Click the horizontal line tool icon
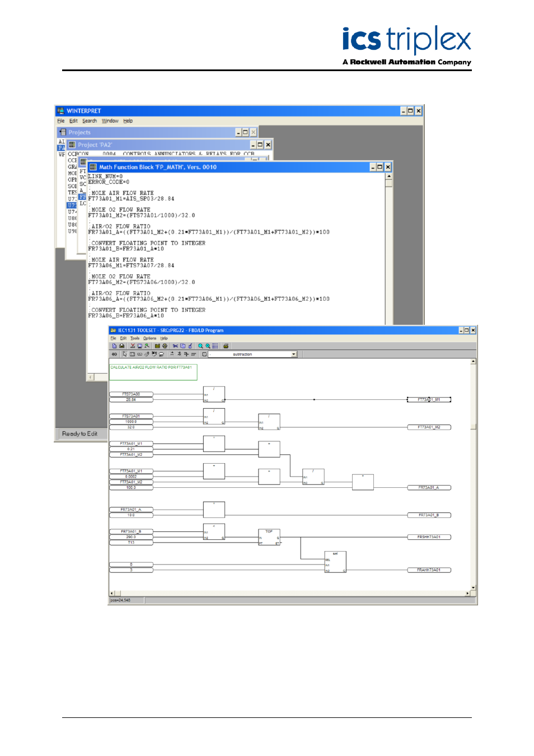The image size is (534, 756). tap(194, 354)
